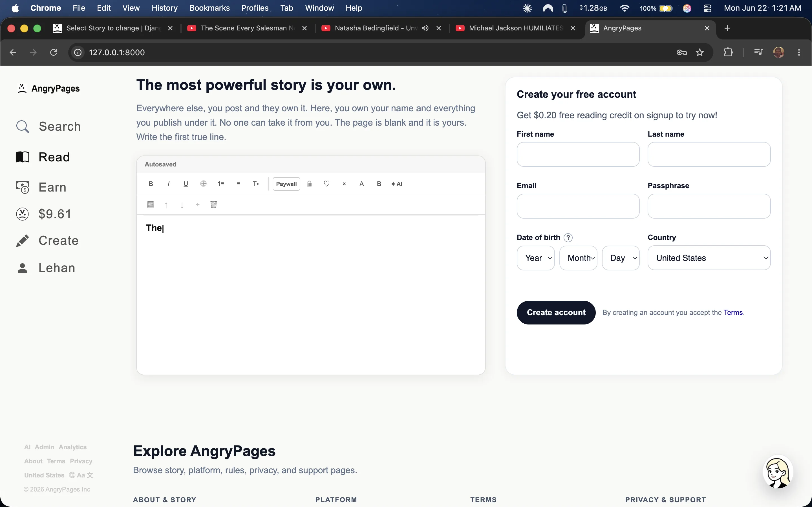Open the Month dropdown
Viewport: 812px width, 507px height.
pyautogui.click(x=578, y=258)
